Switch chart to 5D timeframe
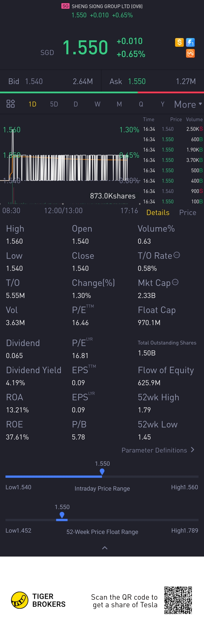 click(54, 104)
